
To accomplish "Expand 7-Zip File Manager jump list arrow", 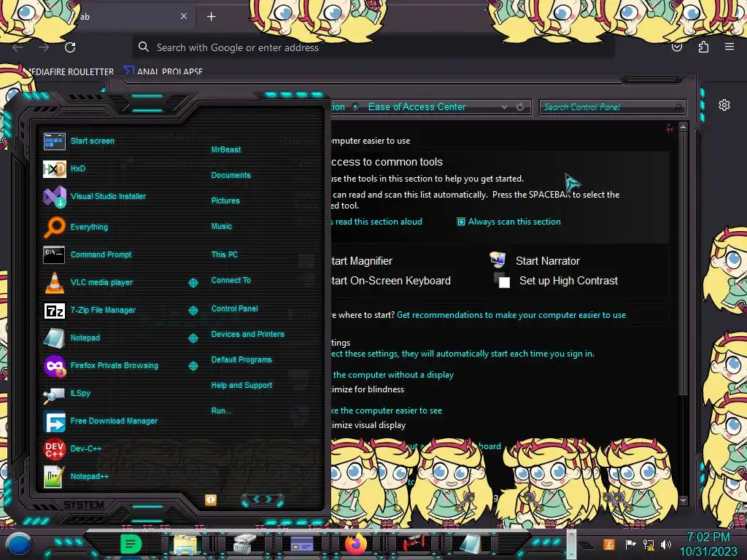I will [193, 311].
